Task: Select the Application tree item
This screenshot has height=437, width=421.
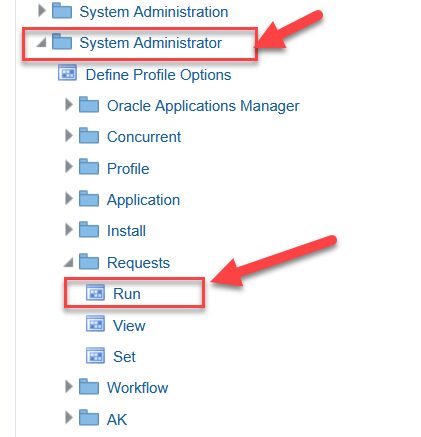Action: point(143,200)
